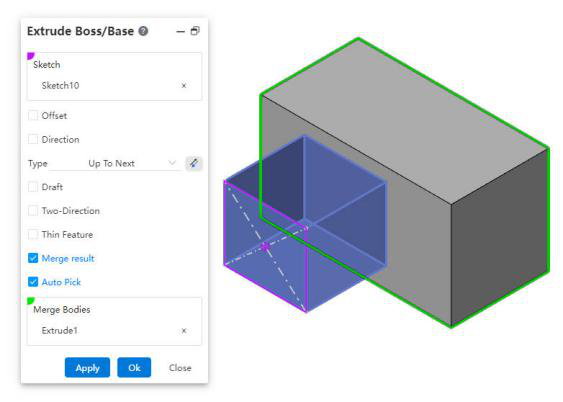Screen dimensions: 563x402
Task: Tick the Draft checkbox
Action: 33,187
